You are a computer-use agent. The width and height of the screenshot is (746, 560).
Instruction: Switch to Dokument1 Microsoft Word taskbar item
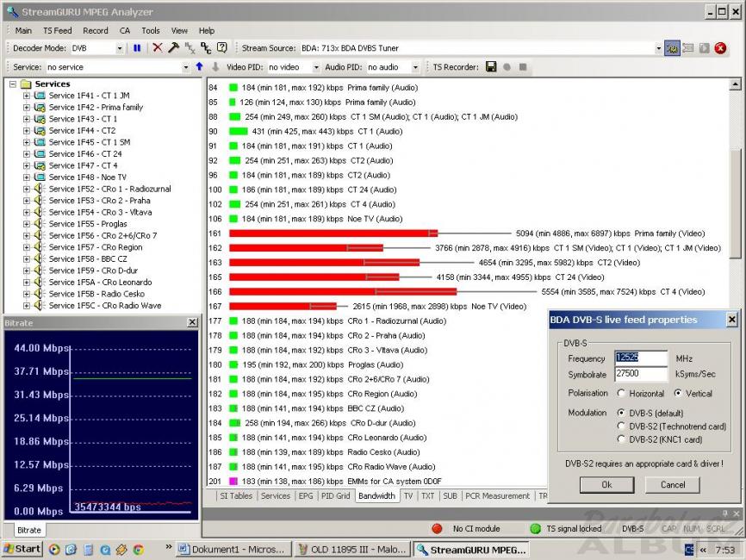tap(233, 550)
